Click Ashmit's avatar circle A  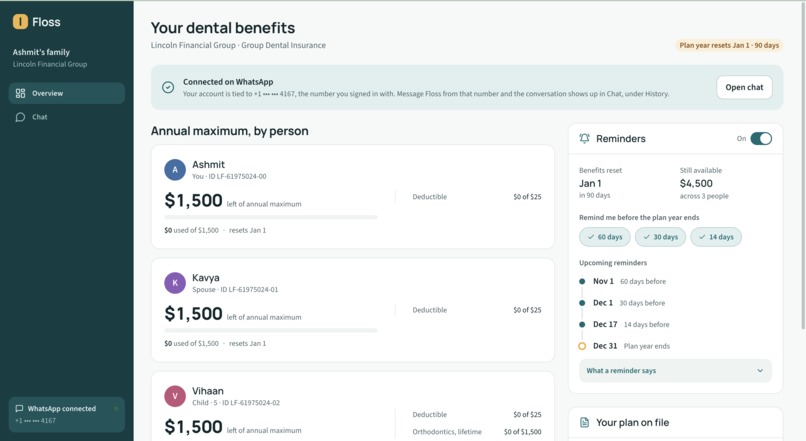(175, 170)
